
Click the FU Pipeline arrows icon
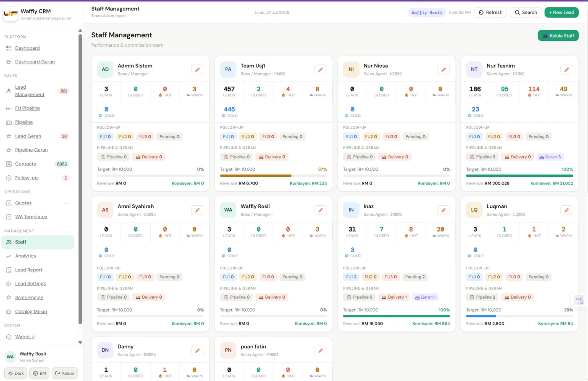click(9, 108)
